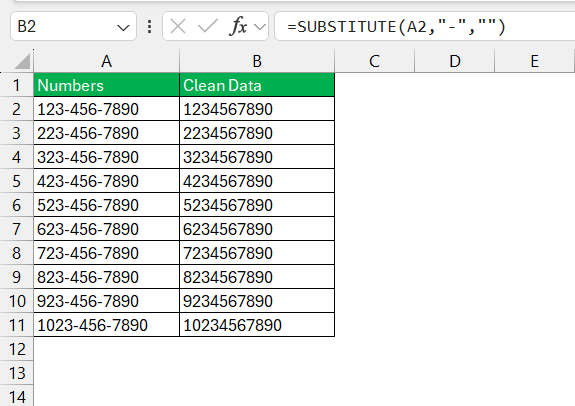Select cell with 723-456-7890
This screenshot has height=406, width=575.
pyautogui.click(x=106, y=253)
